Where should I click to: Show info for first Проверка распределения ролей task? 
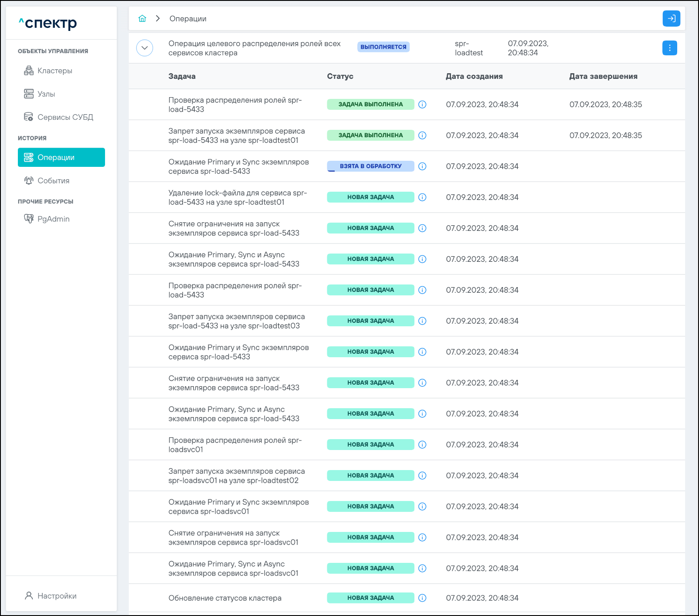click(x=422, y=105)
